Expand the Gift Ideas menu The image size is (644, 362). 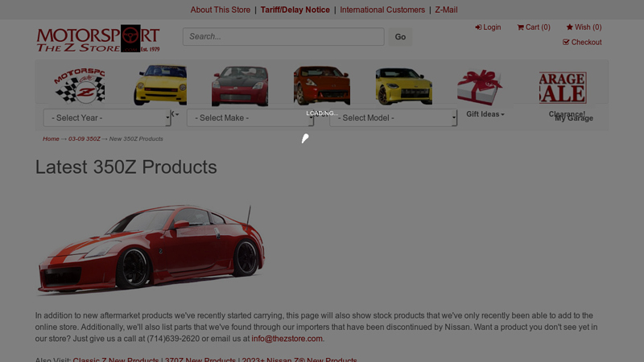point(485,114)
